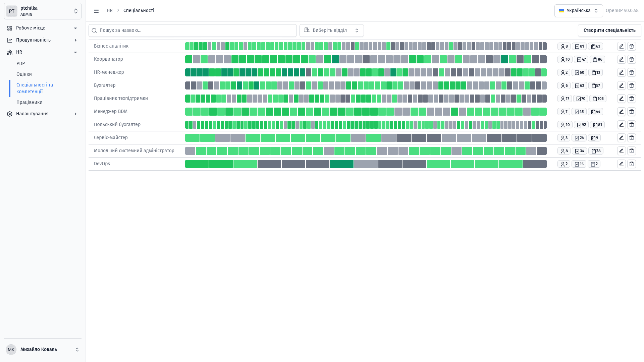Delete the Сервіс-майстер specialty
644x362 pixels.
[632, 138]
